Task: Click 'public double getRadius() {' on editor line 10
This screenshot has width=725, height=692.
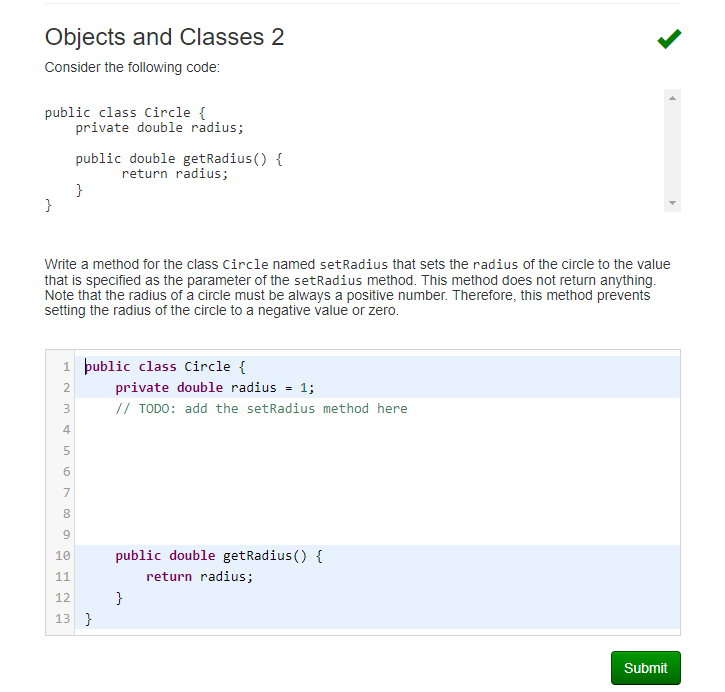Action: click(x=219, y=556)
